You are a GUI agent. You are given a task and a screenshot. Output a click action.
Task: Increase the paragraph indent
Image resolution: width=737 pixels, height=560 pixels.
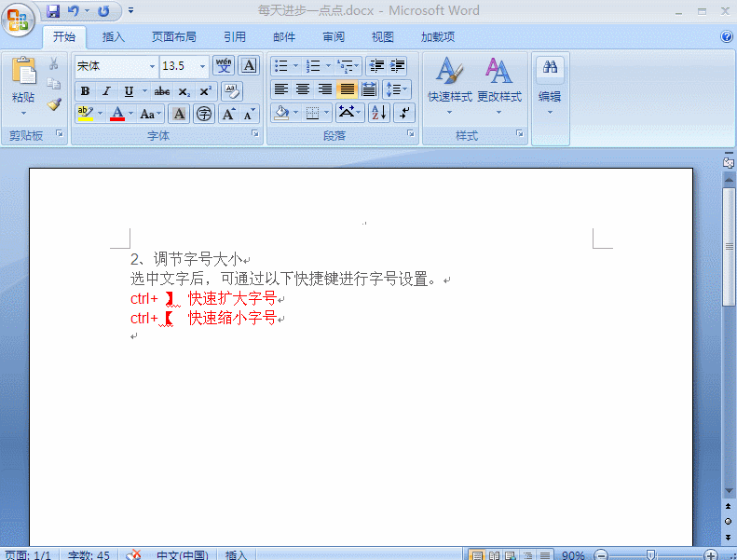[x=397, y=66]
